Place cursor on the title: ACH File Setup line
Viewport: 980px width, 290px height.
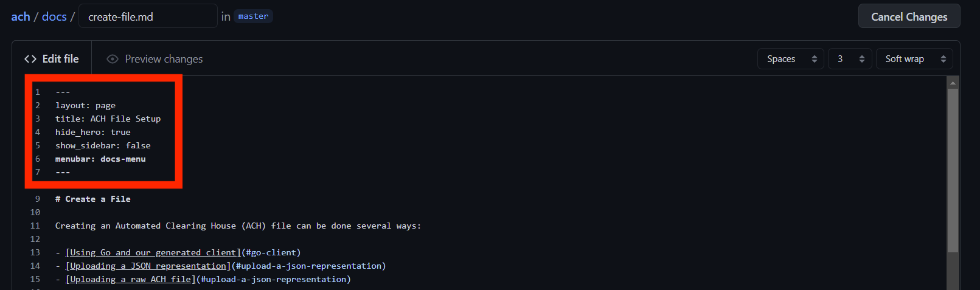[108, 119]
